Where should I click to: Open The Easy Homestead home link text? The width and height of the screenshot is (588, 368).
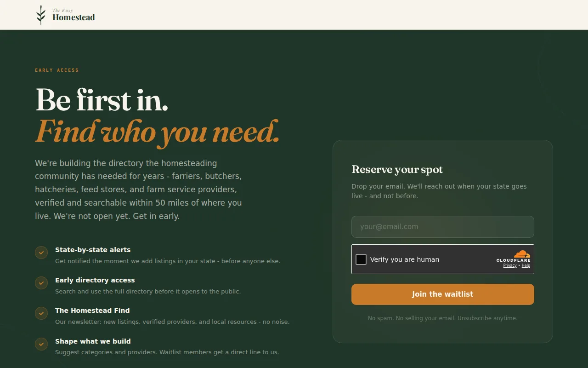(x=73, y=15)
